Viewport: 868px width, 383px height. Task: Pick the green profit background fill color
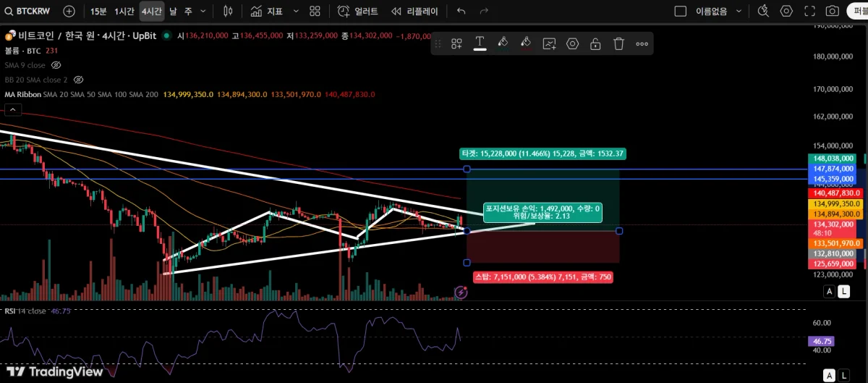(x=503, y=43)
